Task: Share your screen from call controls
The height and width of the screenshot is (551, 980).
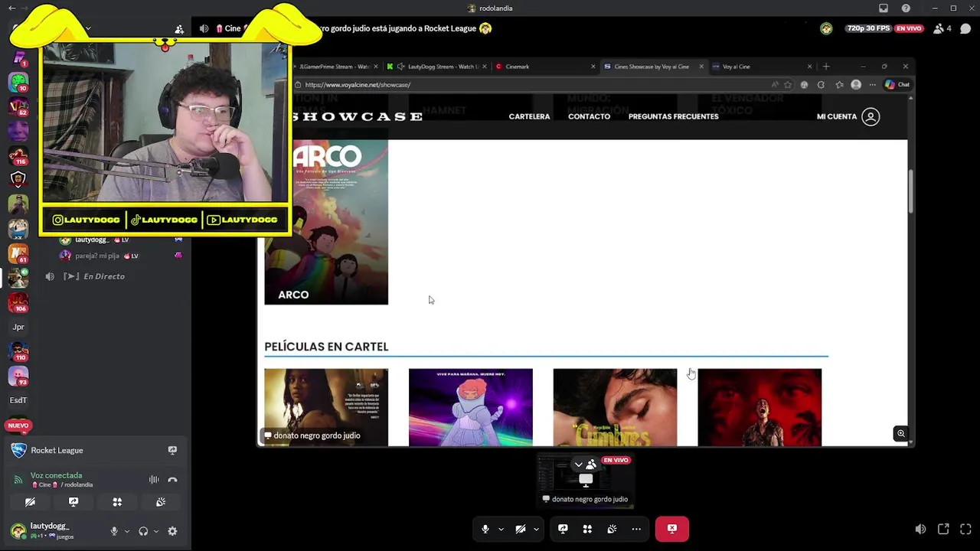Action: tap(563, 529)
